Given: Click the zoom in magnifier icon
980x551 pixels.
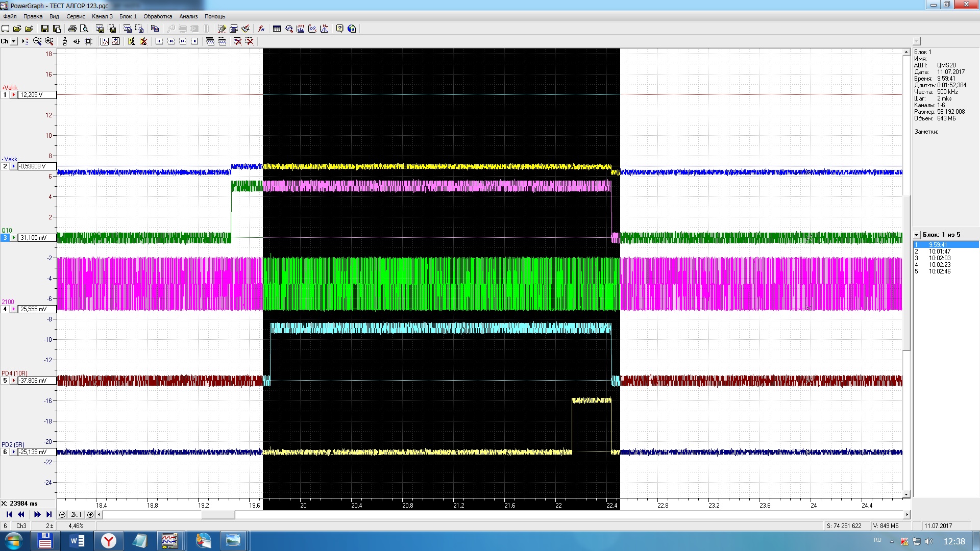Looking at the screenshot, I should click(49, 41).
